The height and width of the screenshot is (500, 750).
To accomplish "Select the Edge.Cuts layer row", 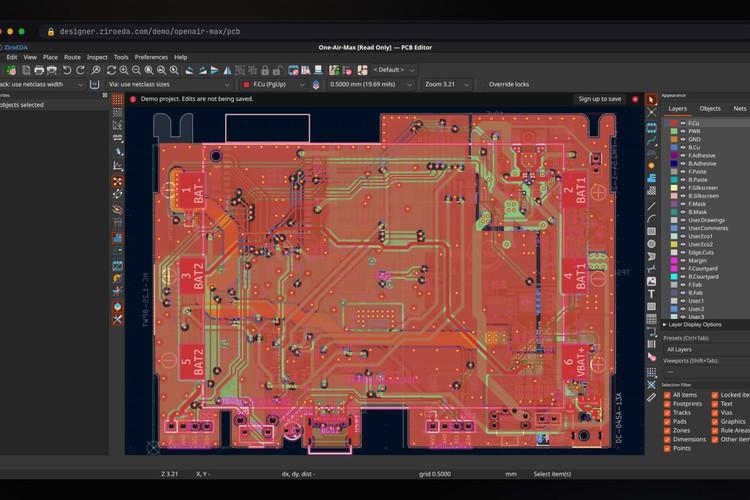I will pos(706,253).
